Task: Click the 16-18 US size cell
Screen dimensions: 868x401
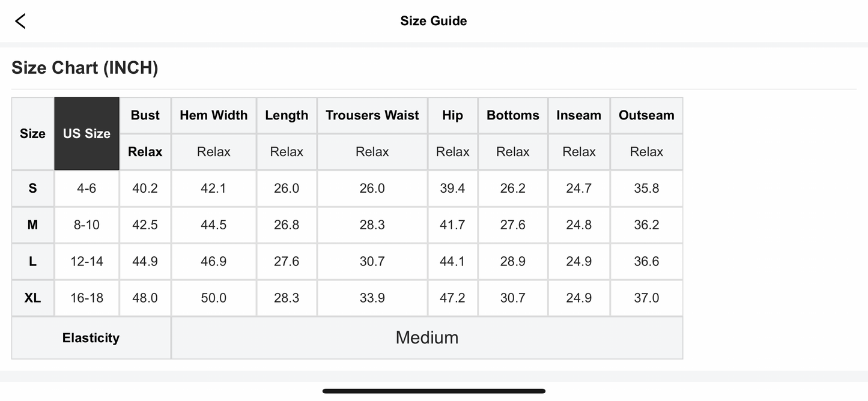Action: (x=86, y=298)
